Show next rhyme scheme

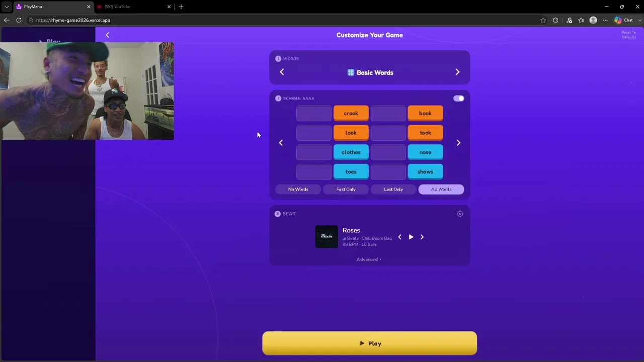[x=458, y=143]
